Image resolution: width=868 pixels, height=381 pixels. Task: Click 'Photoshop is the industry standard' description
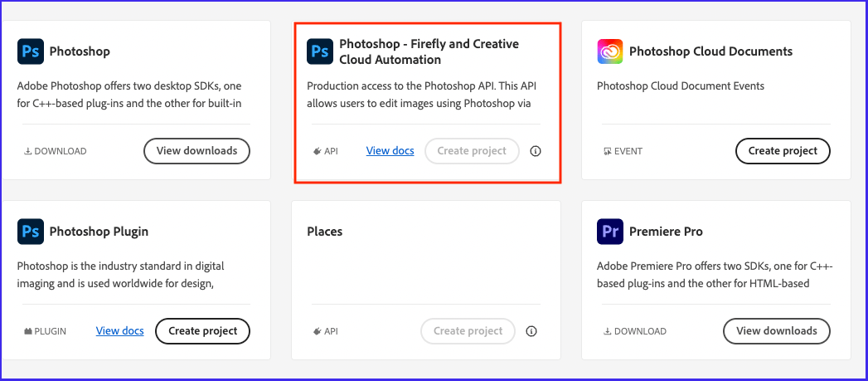[x=121, y=275]
